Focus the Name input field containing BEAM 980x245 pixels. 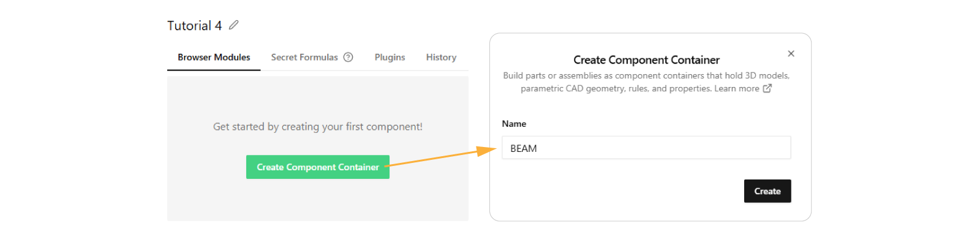coord(646,148)
